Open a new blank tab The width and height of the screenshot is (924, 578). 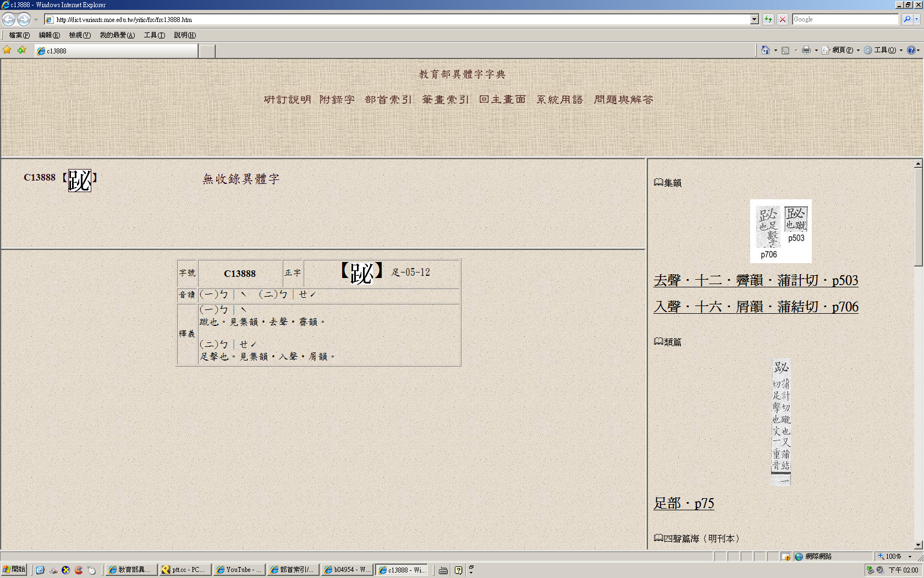(x=207, y=51)
